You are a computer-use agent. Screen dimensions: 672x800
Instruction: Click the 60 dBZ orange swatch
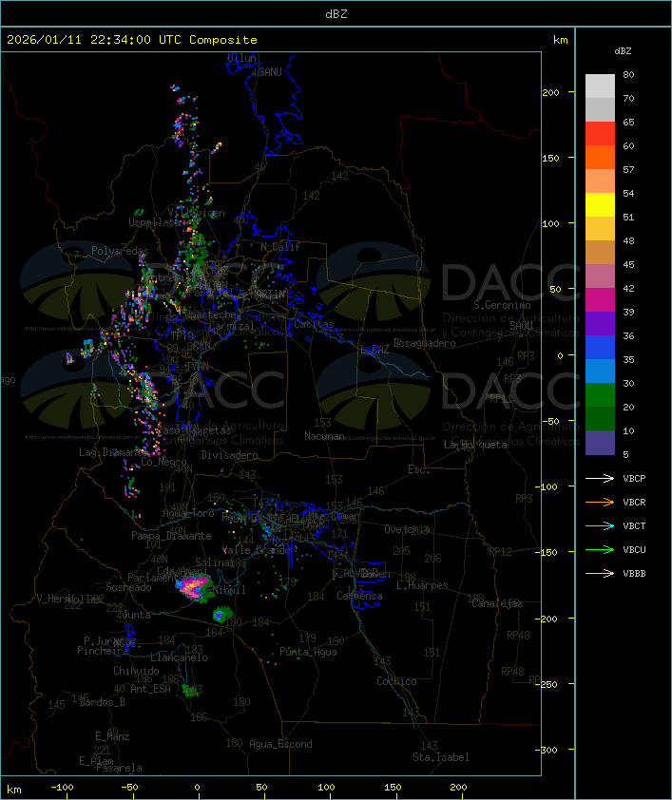[x=600, y=157]
